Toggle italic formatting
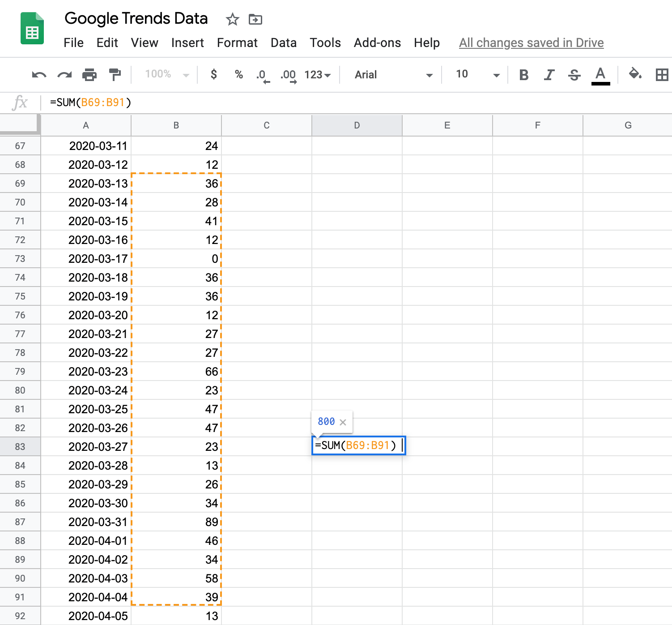Image resolution: width=672 pixels, height=625 pixels. point(549,75)
